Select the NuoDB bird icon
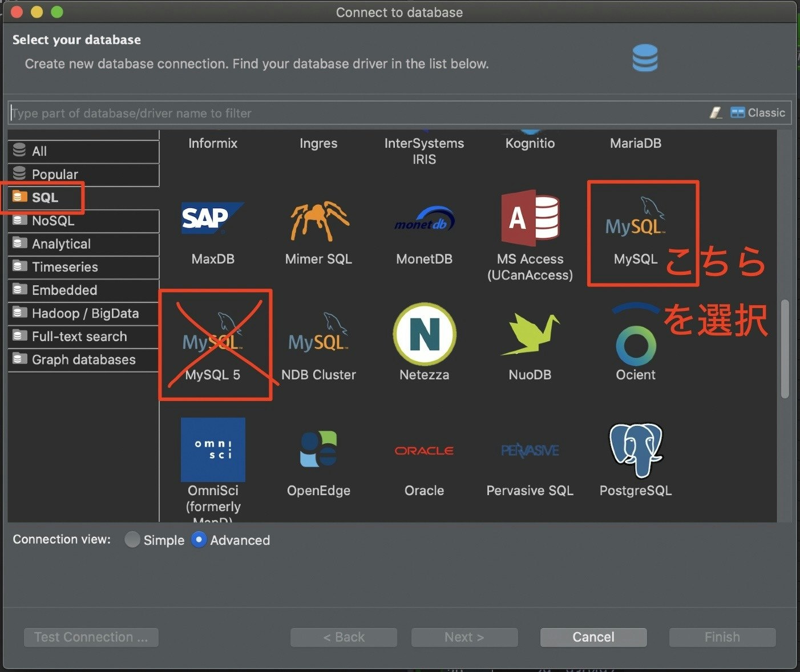The height and width of the screenshot is (672, 800). coord(530,334)
